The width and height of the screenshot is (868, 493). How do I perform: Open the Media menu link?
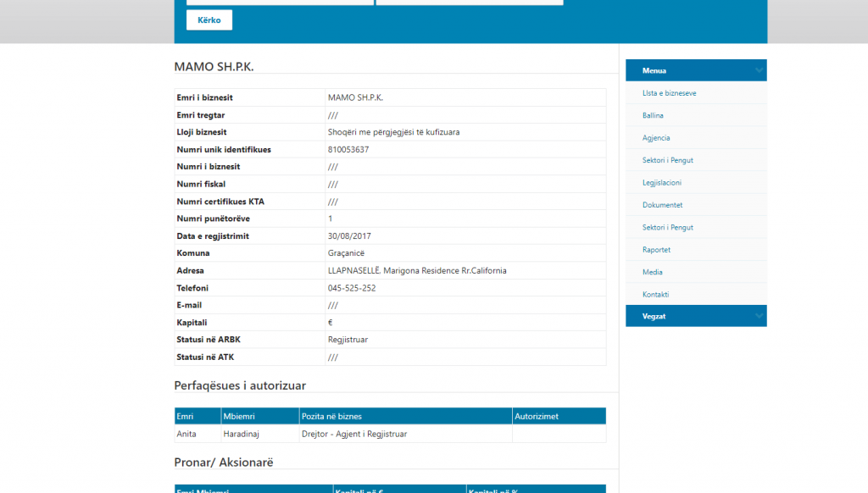tap(652, 272)
